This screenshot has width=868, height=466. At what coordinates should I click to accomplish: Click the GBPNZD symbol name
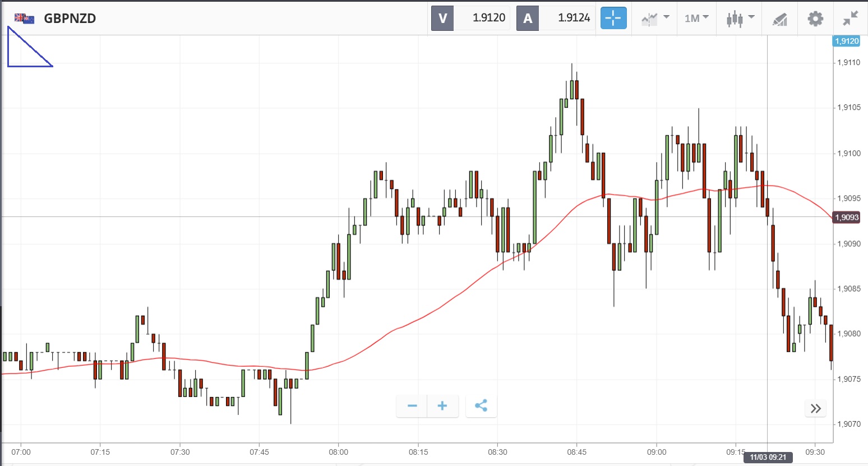point(70,19)
